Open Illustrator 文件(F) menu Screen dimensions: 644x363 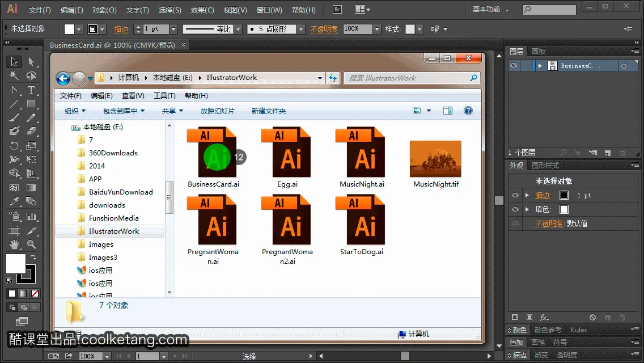[x=40, y=10]
